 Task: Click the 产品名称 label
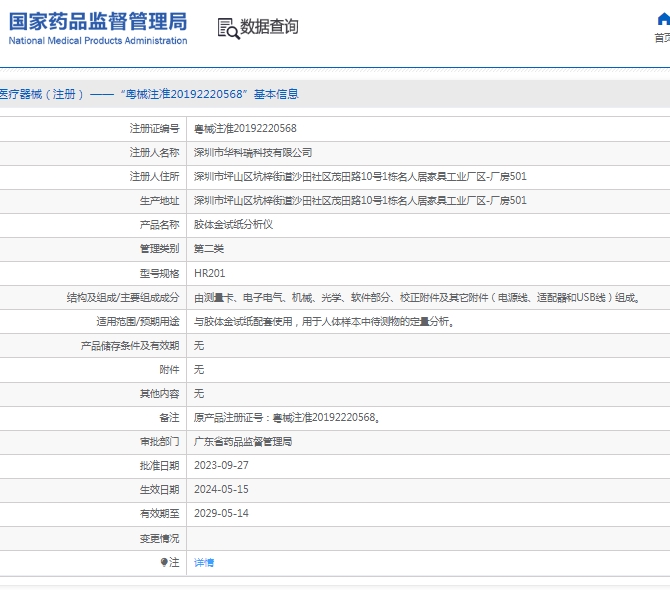159,224
